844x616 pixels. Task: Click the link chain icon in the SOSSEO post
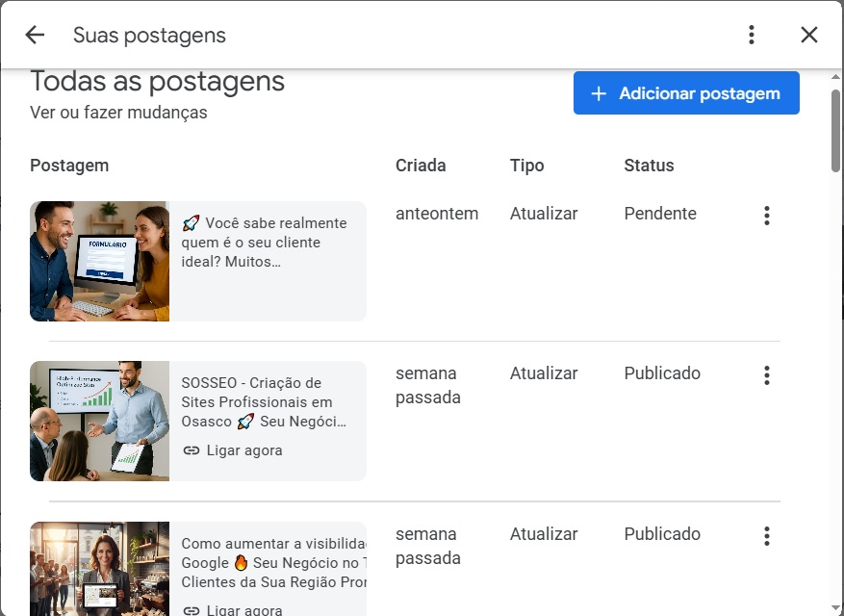click(x=192, y=450)
